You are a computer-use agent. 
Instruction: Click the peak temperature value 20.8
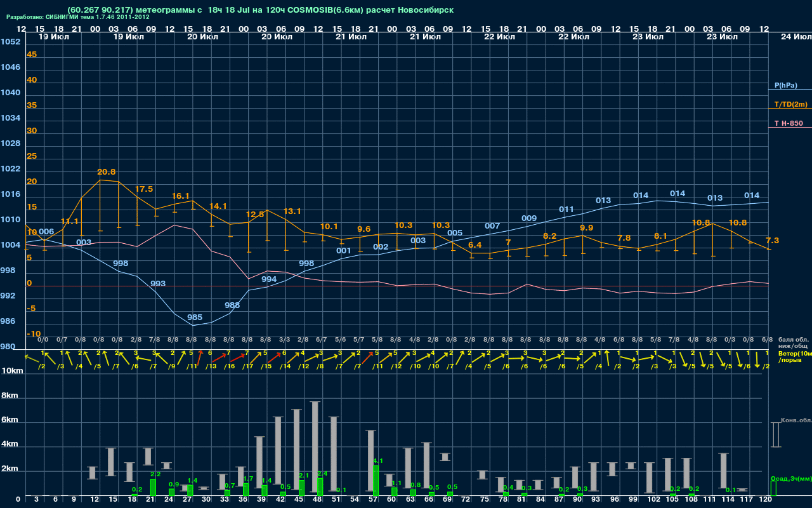[x=107, y=172]
